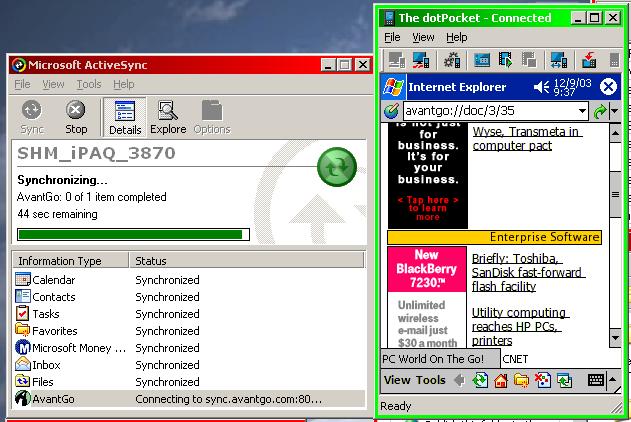Viewport: 631px width, 422px height.
Task: Open File menu in The dotPocket window
Action: click(392, 37)
